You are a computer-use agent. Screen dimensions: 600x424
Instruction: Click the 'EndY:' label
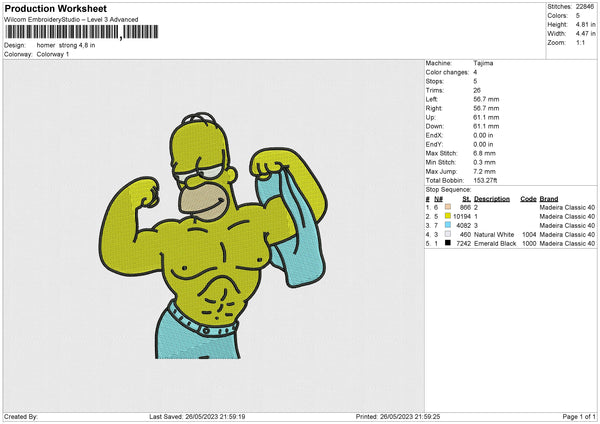(434, 144)
